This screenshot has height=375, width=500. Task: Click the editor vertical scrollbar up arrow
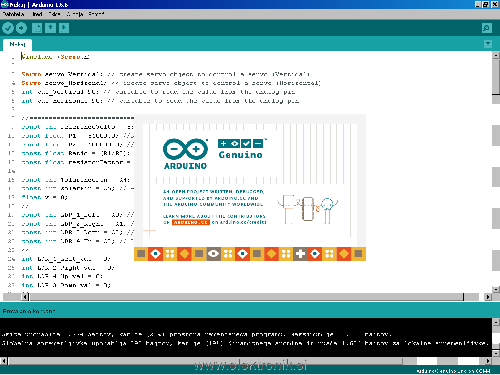(x=496, y=55)
